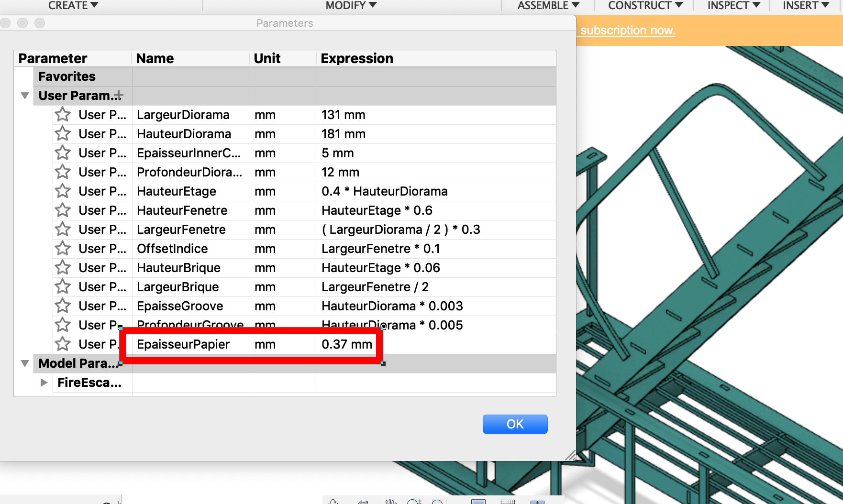The height and width of the screenshot is (504, 843).
Task: Add a new user parameter with plus icon
Action: (x=118, y=96)
